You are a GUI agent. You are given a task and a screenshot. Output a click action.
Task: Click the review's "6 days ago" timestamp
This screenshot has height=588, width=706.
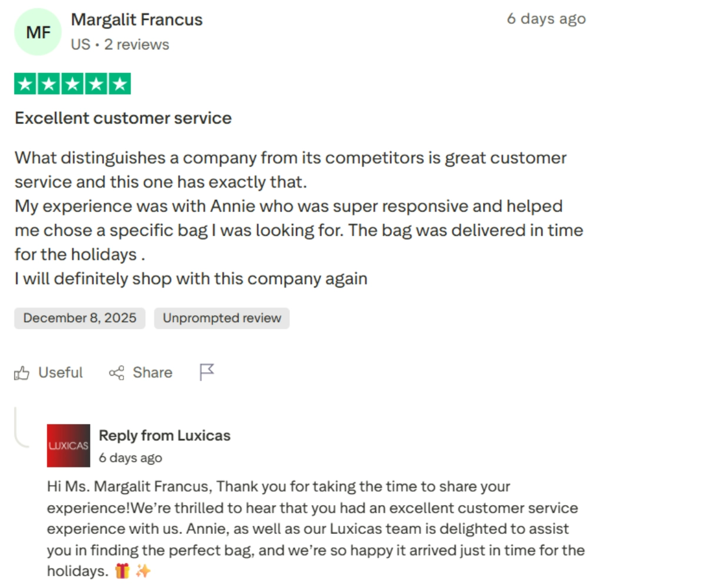coord(546,19)
